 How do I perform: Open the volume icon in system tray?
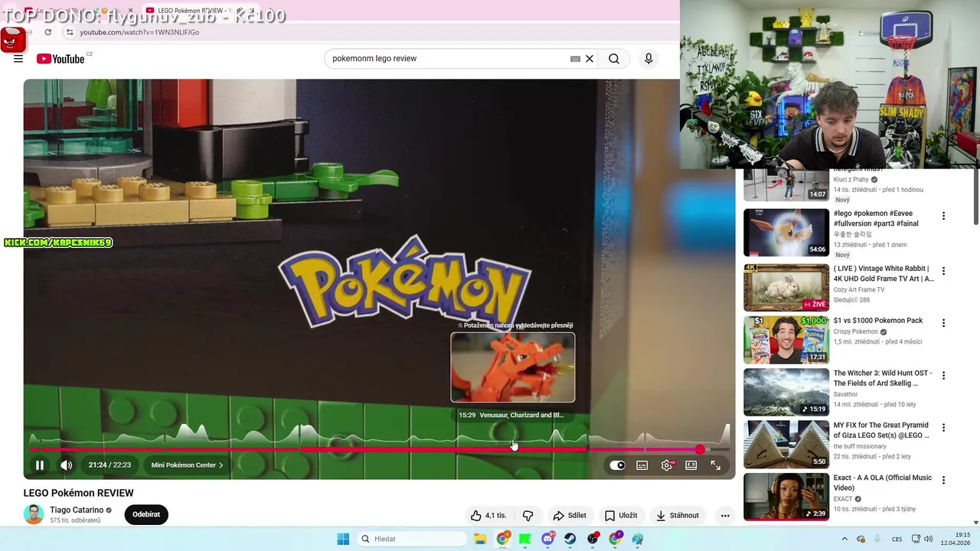[929, 539]
